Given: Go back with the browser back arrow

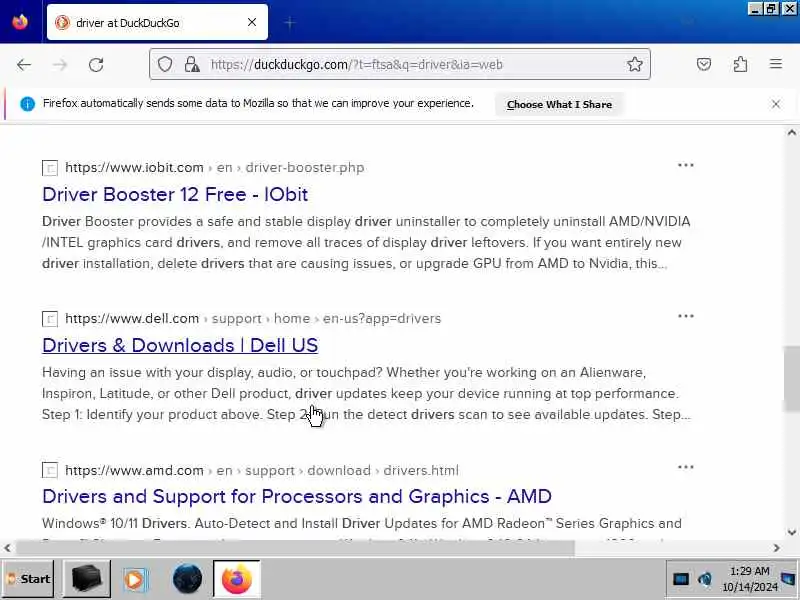Looking at the screenshot, I should (x=23, y=65).
